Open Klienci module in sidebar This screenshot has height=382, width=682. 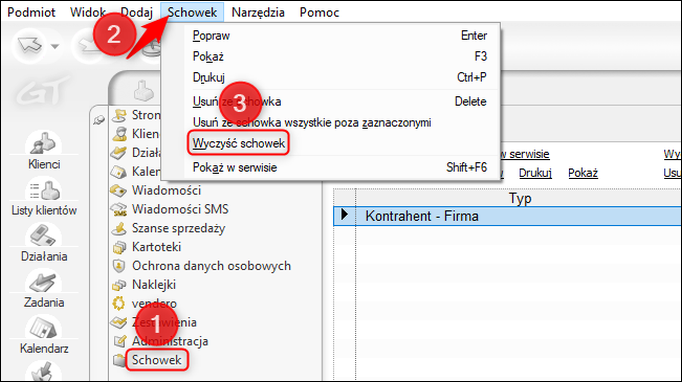pyautogui.click(x=44, y=151)
